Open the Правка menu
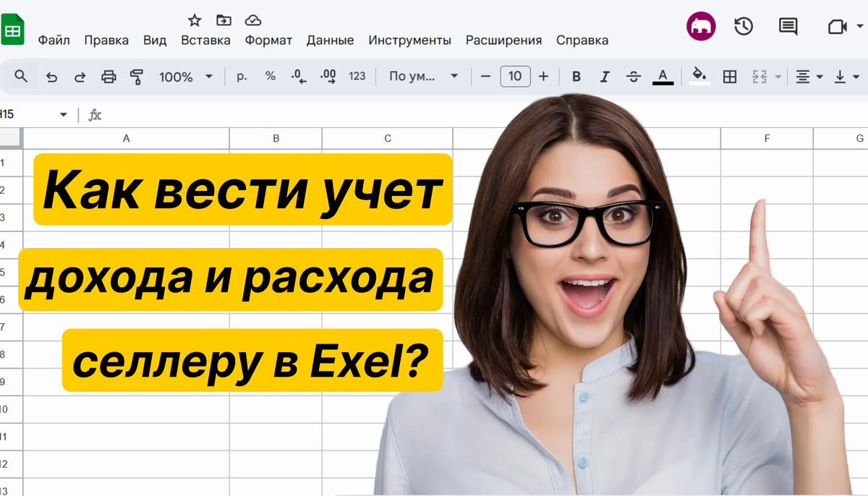The height and width of the screenshot is (496, 868). (x=106, y=40)
